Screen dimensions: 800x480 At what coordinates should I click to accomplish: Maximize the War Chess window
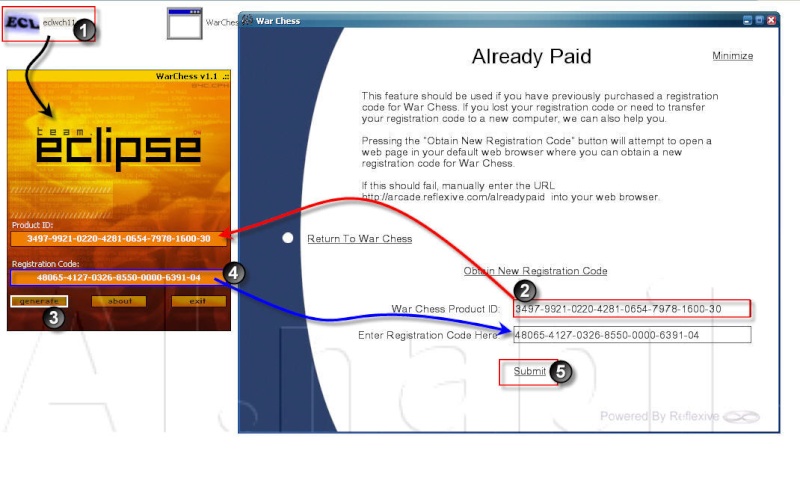tap(759, 20)
